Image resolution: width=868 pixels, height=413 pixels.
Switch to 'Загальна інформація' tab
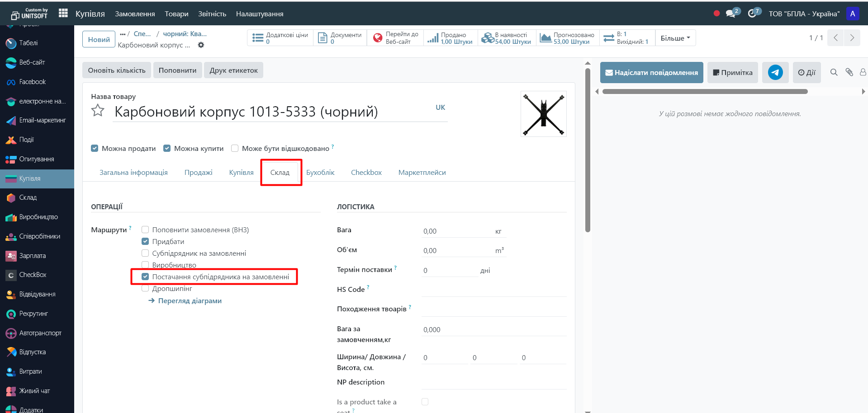pos(133,173)
